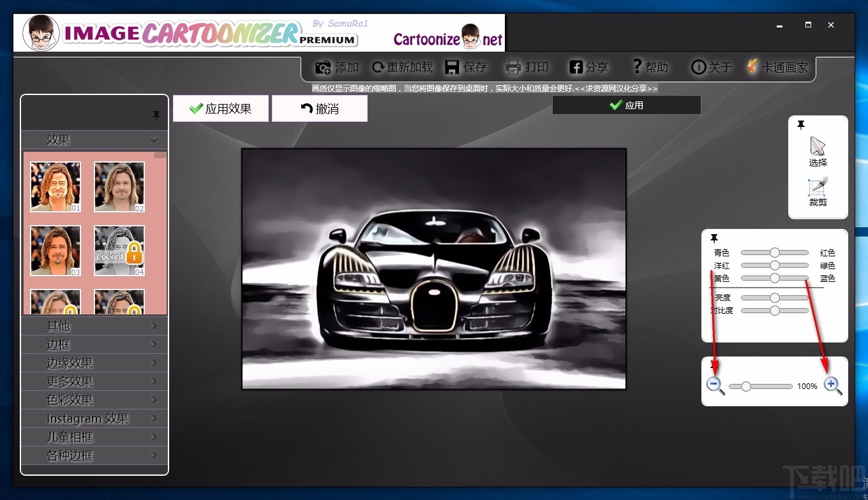
Task: Click the 撤消 undo button
Action: (x=320, y=108)
